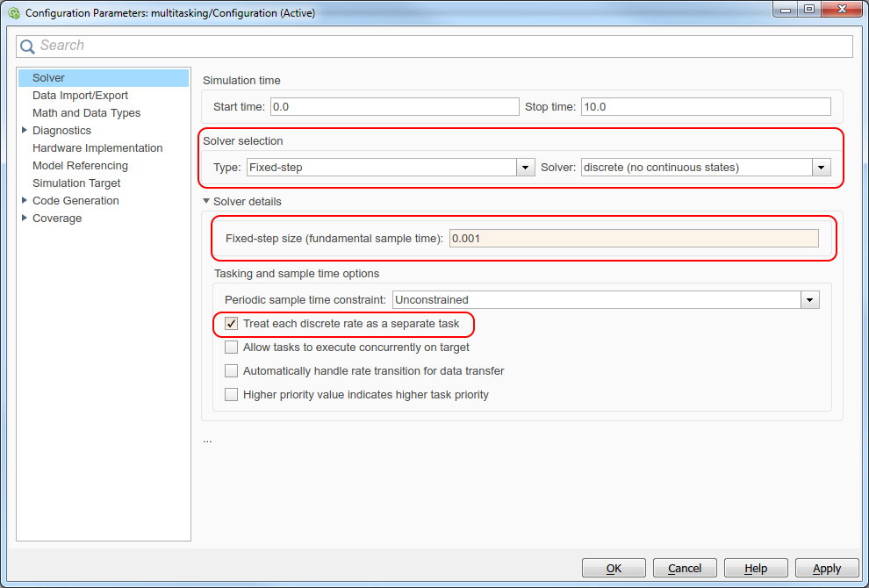The width and height of the screenshot is (869, 588).
Task: Close the Configuration Parameters window
Action: (842, 8)
